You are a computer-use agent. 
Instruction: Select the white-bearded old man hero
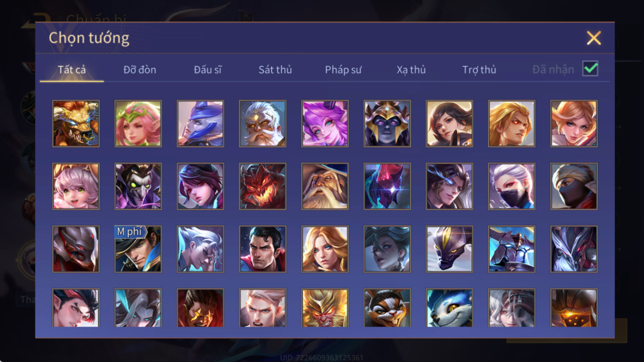point(262,123)
